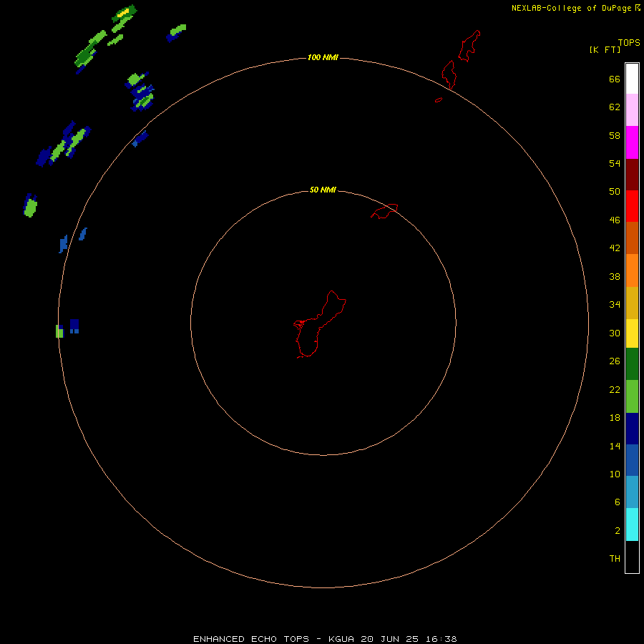The width and height of the screenshot is (644, 644).
Task: Click the TOPS legend title
Action: pyautogui.click(x=629, y=42)
